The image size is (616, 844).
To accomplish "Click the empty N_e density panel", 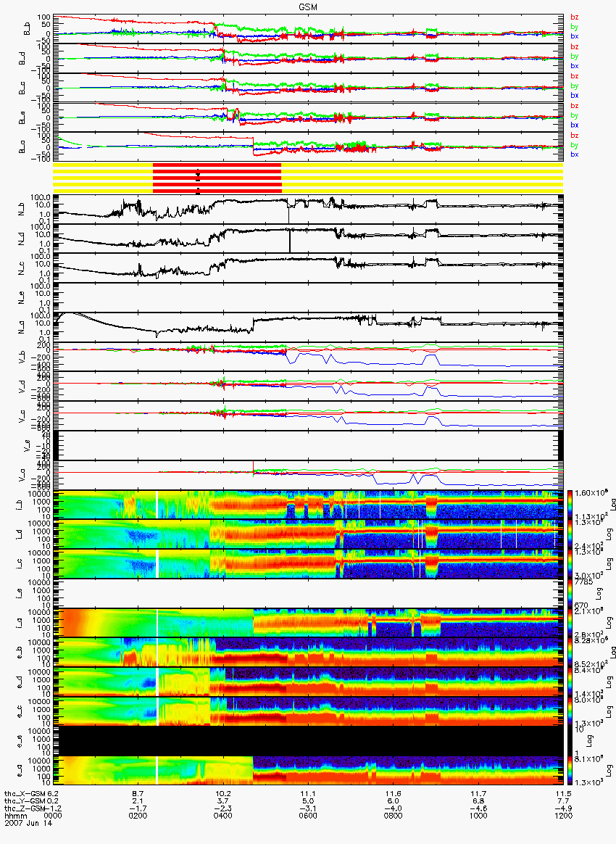I will 308,298.
